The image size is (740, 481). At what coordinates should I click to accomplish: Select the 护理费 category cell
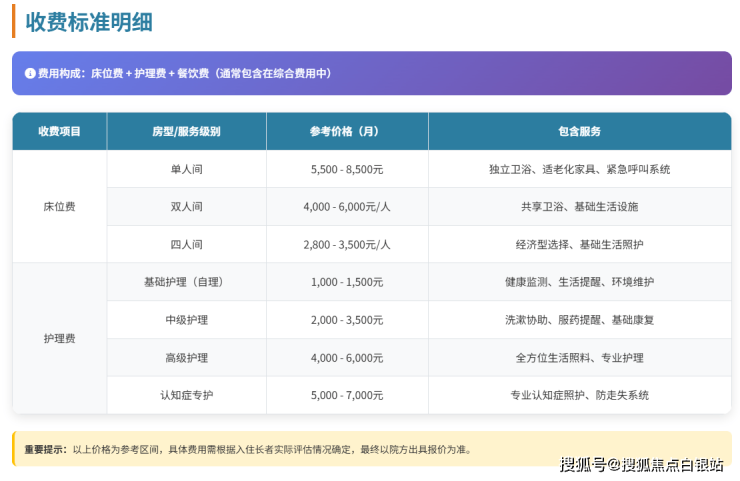coord(59,338)
